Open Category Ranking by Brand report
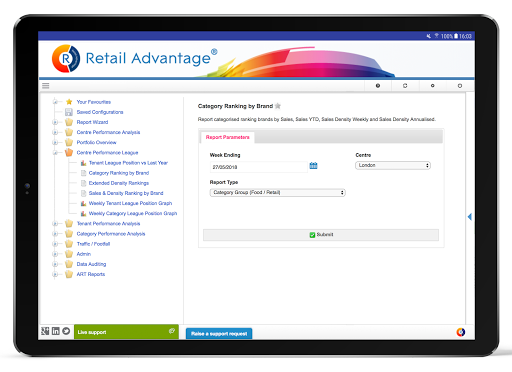The image size is (512, 372). pos(119,173)
